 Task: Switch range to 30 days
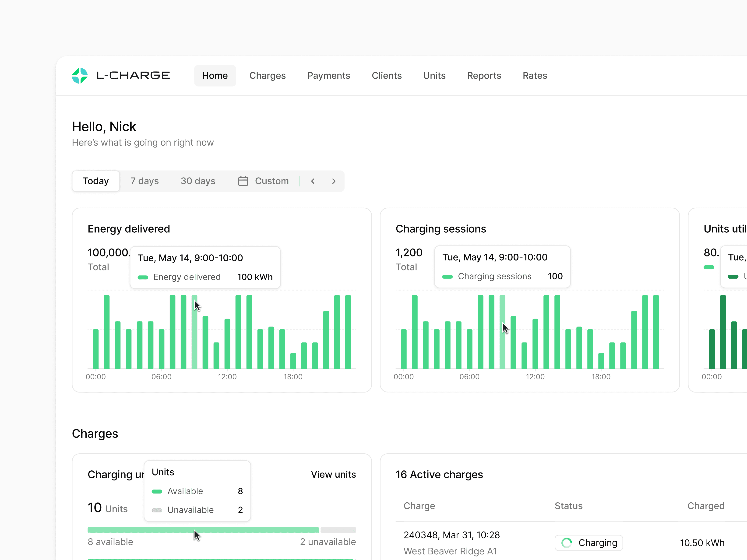tap(198, 181)
